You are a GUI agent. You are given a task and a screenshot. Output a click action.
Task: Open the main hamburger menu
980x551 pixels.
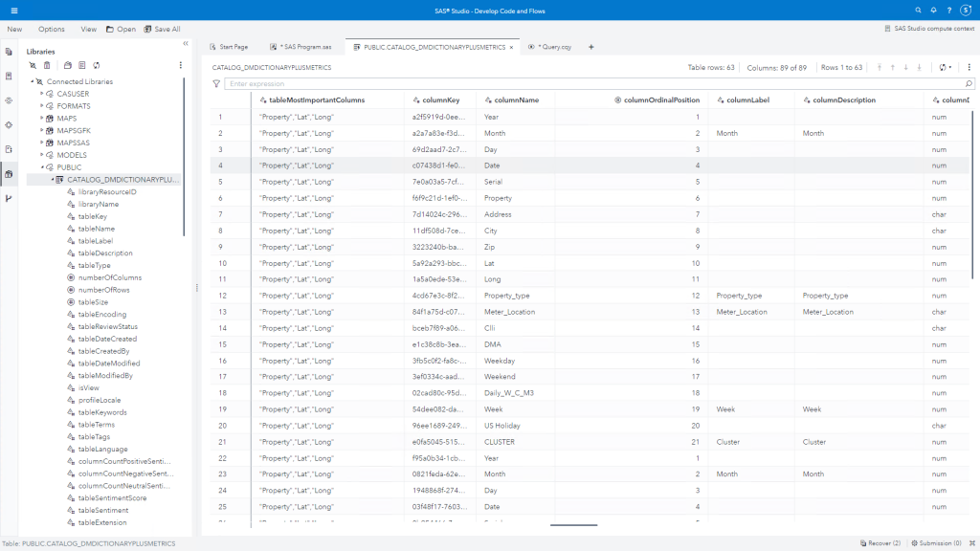[13, 10]
